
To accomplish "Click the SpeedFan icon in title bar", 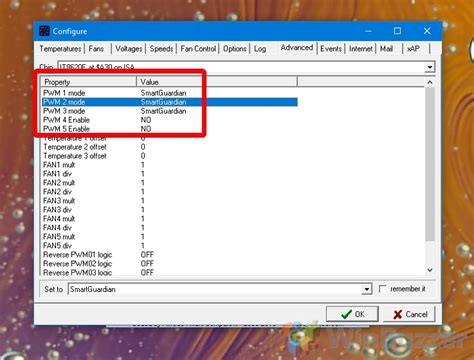I will (x=44, y=31).
